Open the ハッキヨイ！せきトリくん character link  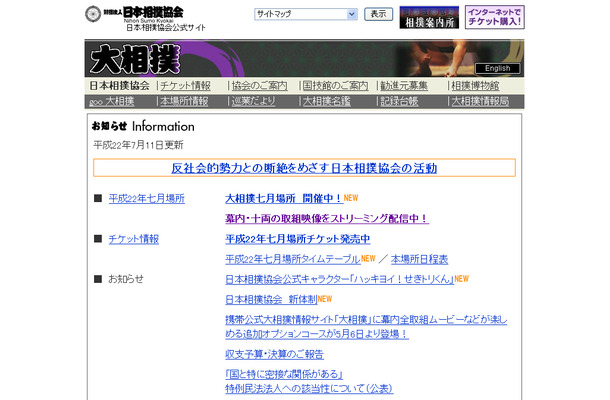339,279
